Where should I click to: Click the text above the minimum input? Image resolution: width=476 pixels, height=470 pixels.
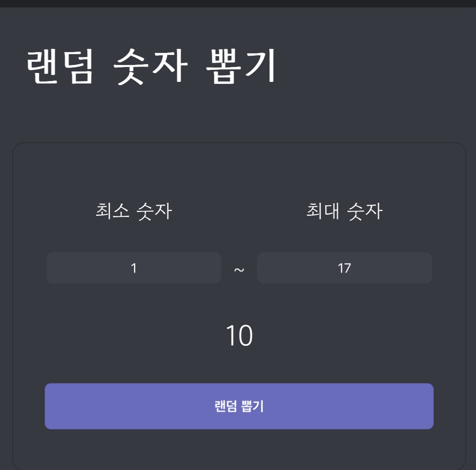(x=134, y=211)
